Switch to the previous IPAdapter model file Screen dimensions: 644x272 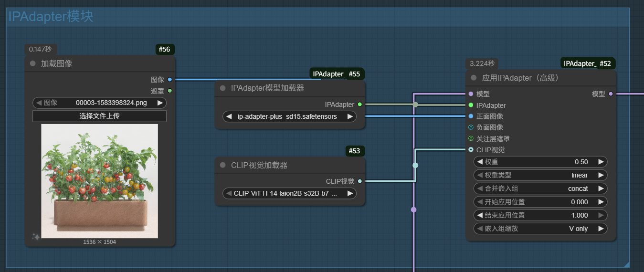(229, 116)
